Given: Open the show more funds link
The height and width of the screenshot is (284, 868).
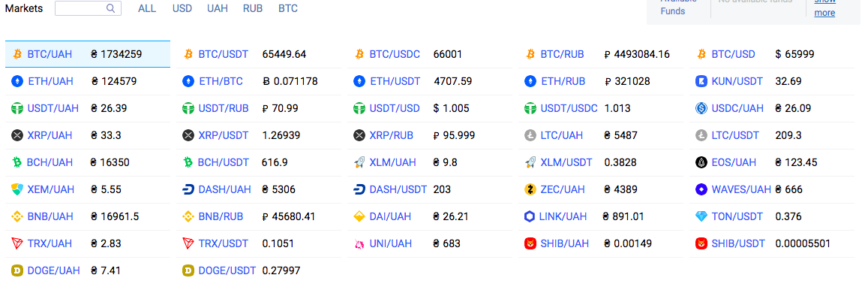Looking at the screenshot, I should tap(824, 8).
